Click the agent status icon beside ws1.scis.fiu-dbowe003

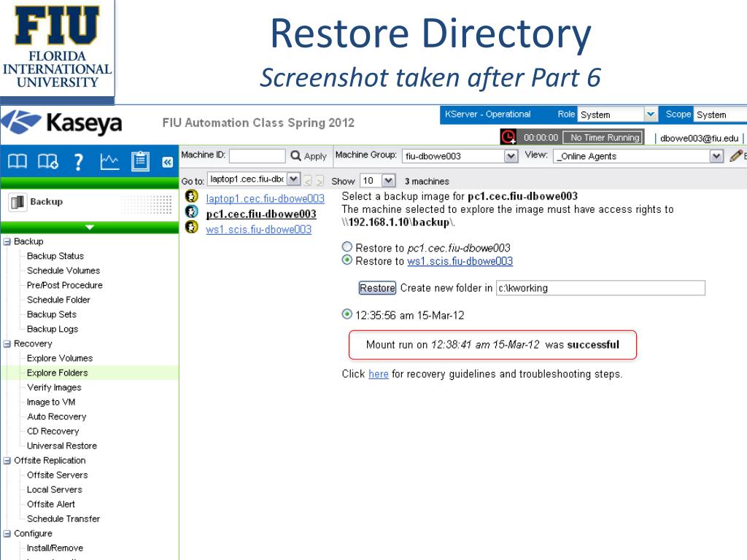pos(192,227)
